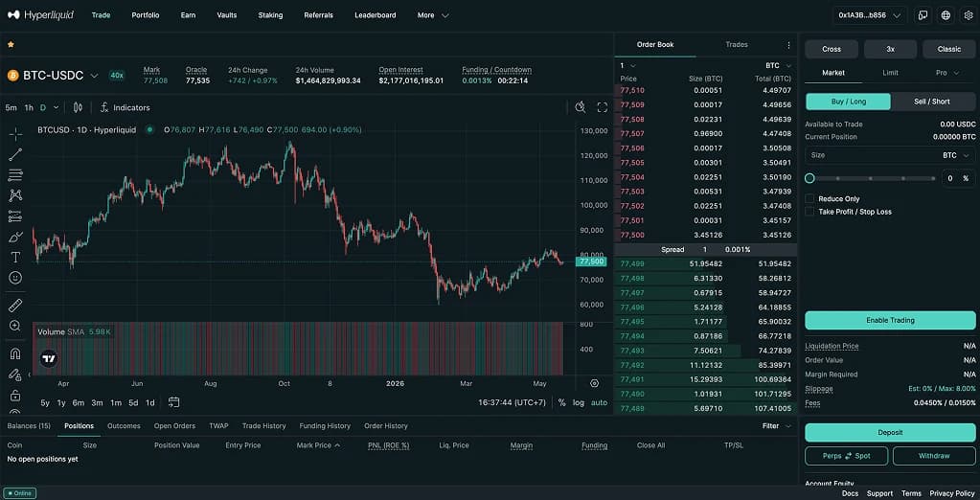
Task: Open chart settings gear near price axis
Action: pos(594,383)
